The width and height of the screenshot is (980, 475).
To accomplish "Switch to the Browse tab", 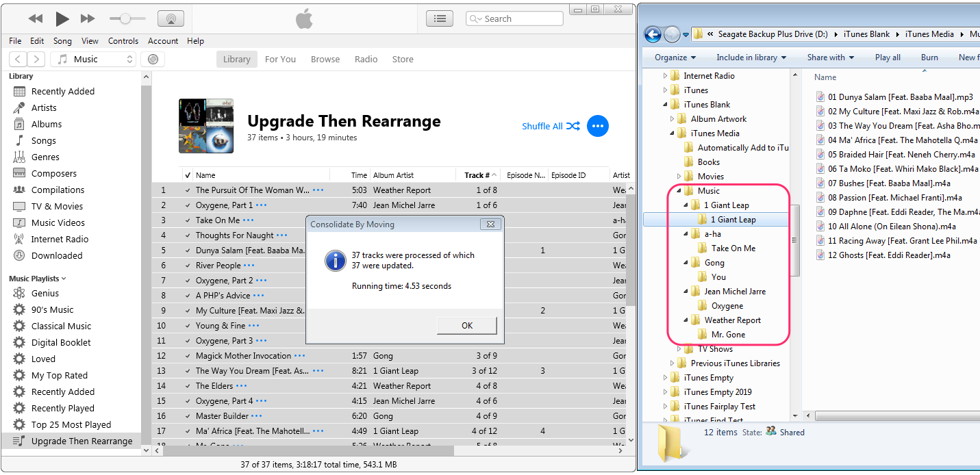I will coord(325,60).
